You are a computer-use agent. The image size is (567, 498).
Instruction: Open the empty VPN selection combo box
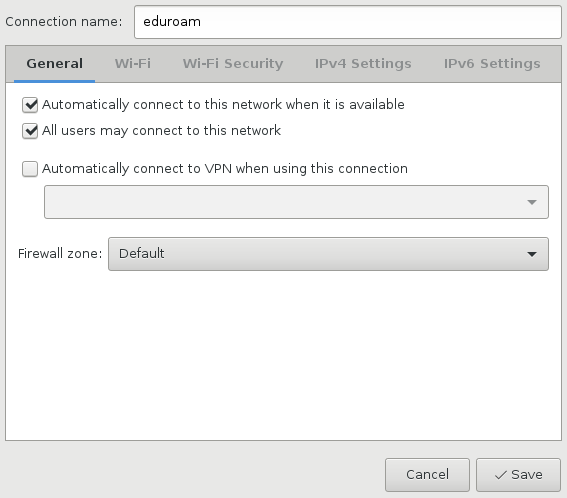(296, 202)
